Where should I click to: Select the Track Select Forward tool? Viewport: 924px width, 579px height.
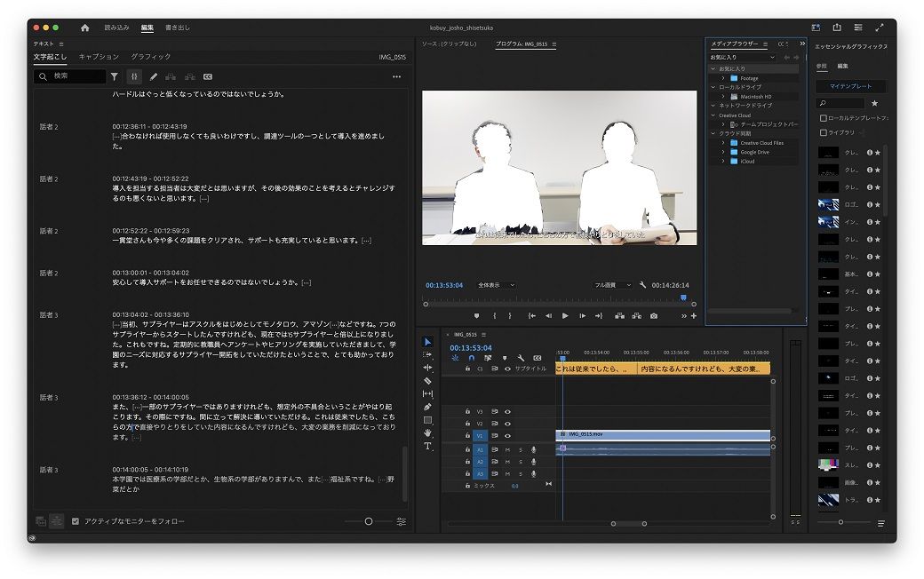428,354
